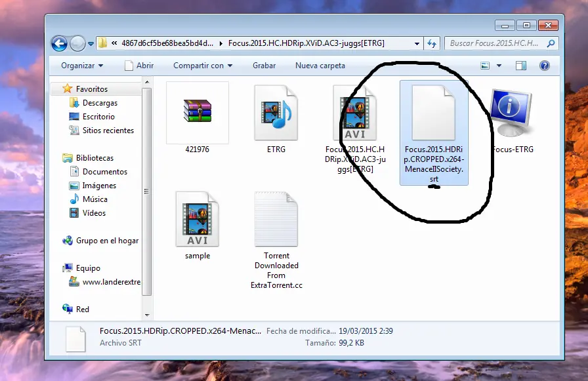Open the Organizar menu
Screen dimensions: 588x381
click(82, 66)
